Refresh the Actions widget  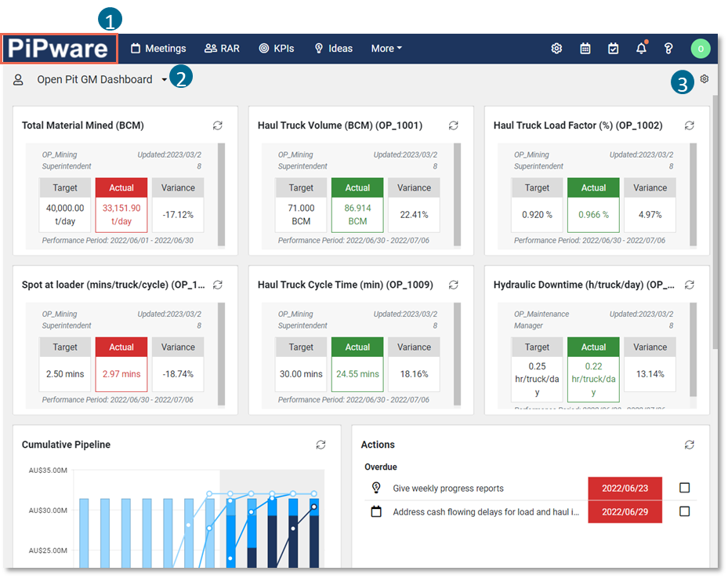(x=690, y=445)
